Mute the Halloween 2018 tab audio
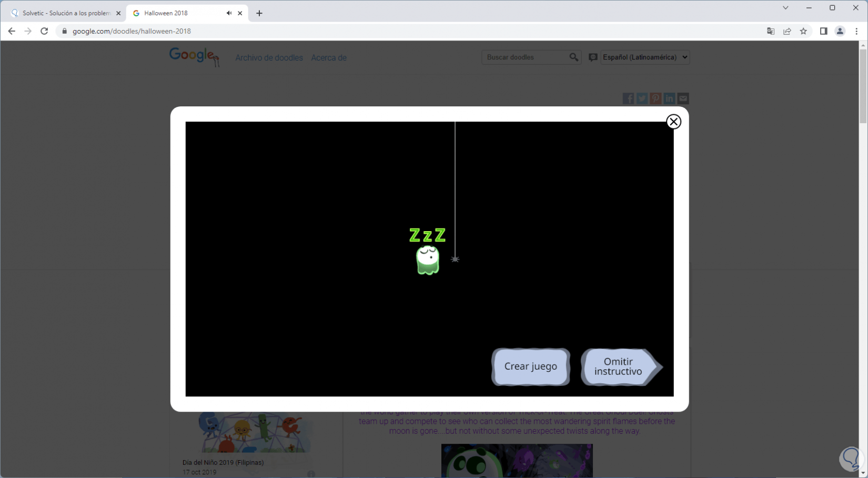The image size is (868, 478). (229, 13)
